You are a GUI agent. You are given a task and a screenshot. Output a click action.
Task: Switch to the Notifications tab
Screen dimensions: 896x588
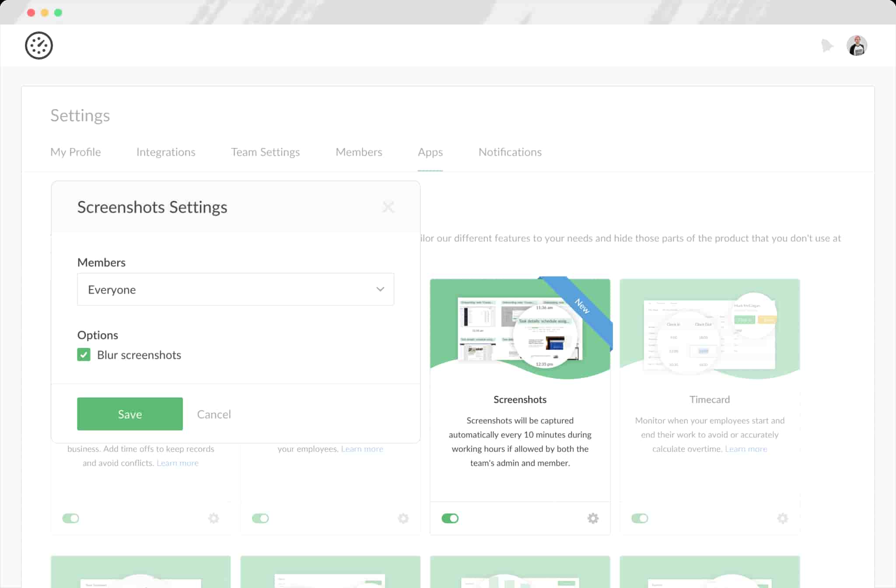click(510, 152)
